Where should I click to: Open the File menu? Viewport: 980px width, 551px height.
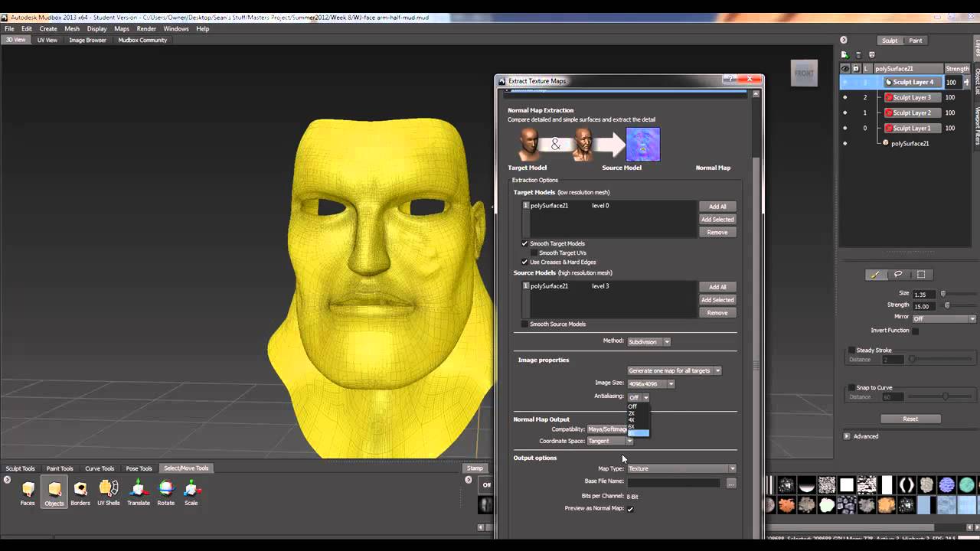click(9, 28)
